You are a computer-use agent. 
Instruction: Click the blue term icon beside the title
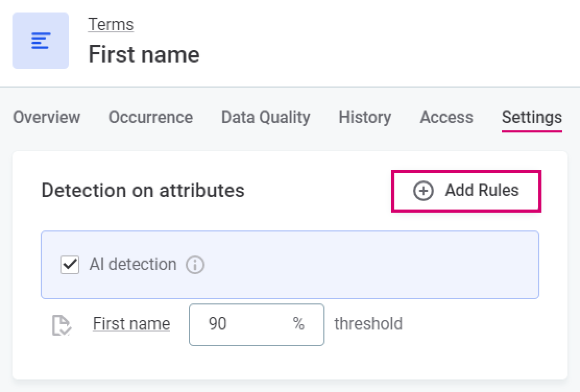coord(41,41)
